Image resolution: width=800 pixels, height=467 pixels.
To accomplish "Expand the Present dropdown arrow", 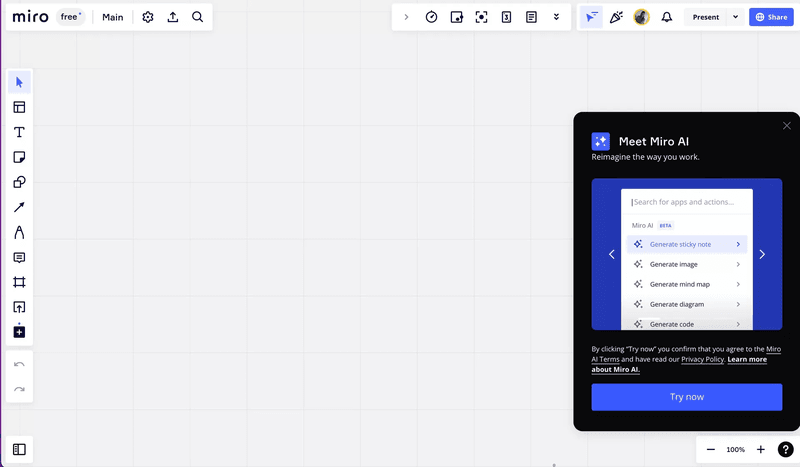I will tap(736, 17).
